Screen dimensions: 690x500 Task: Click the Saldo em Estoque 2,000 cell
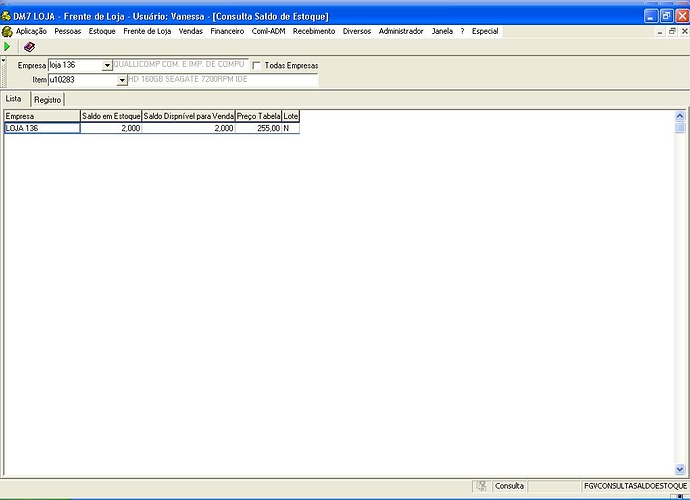pyautogui.click(x=111, y=128)
